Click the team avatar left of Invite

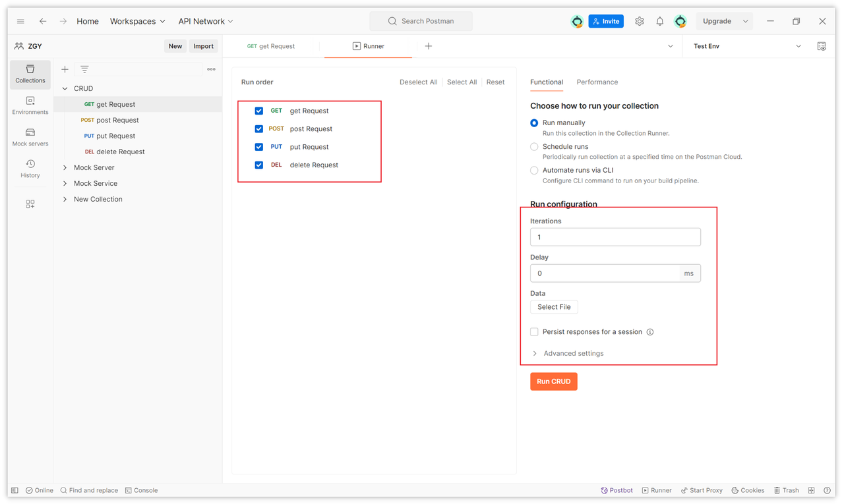click(x=577, y=21)
